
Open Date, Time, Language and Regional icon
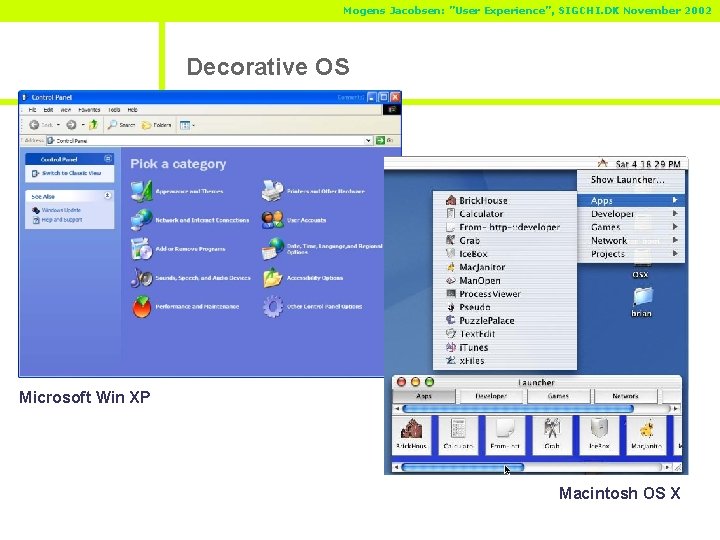tap(273, 248)
